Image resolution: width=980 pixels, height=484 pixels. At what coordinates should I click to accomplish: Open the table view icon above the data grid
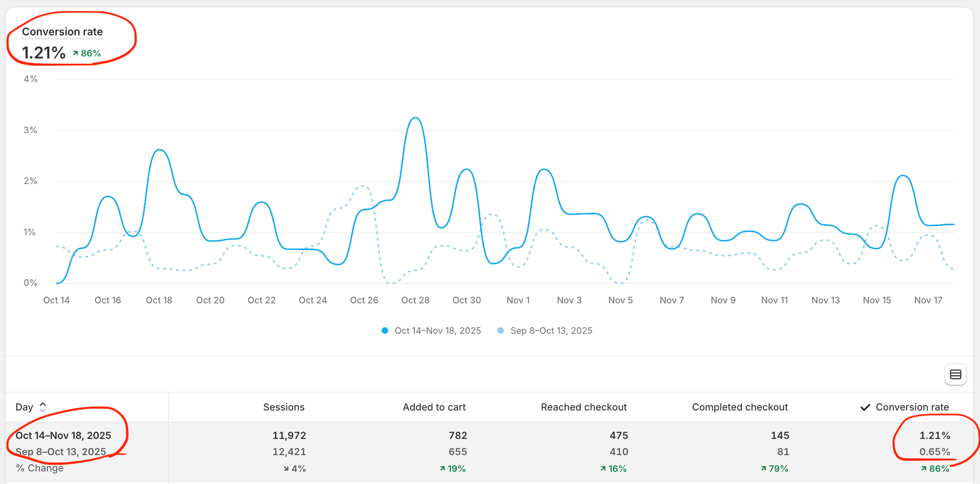pyautogui.click(x=955, y=374)
